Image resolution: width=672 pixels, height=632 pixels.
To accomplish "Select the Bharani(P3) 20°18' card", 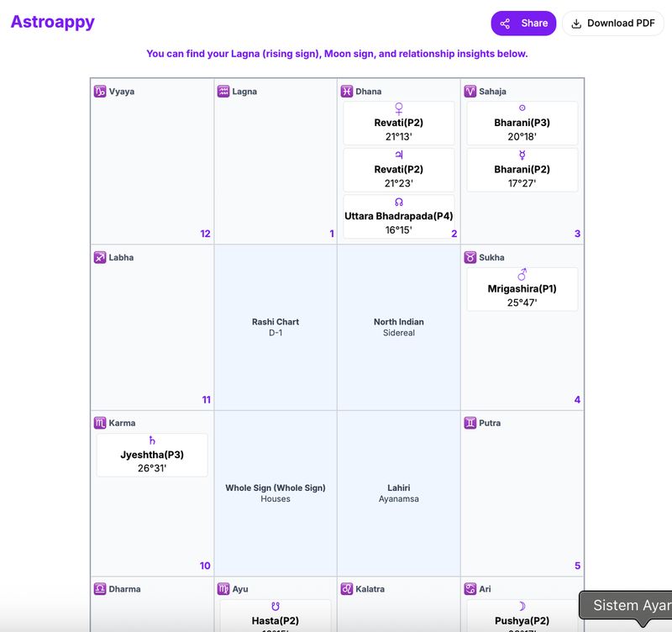I will pyautogui.click(x=522, y=123).
